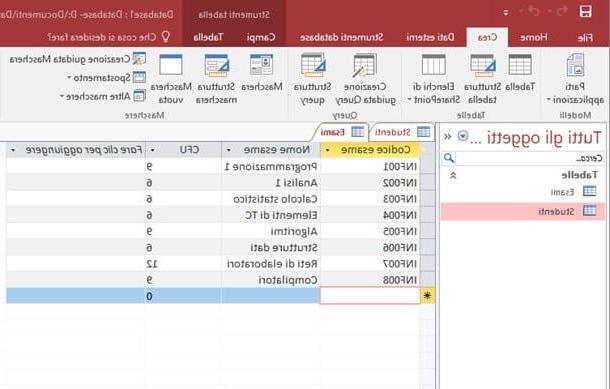
Task: Open the File tab
Action: pos(585,37)
